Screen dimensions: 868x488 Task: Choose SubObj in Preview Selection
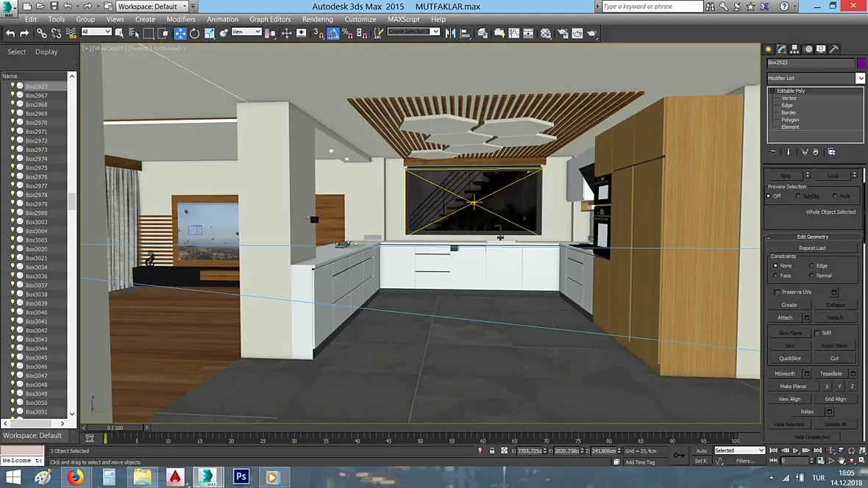pos(798,196)
